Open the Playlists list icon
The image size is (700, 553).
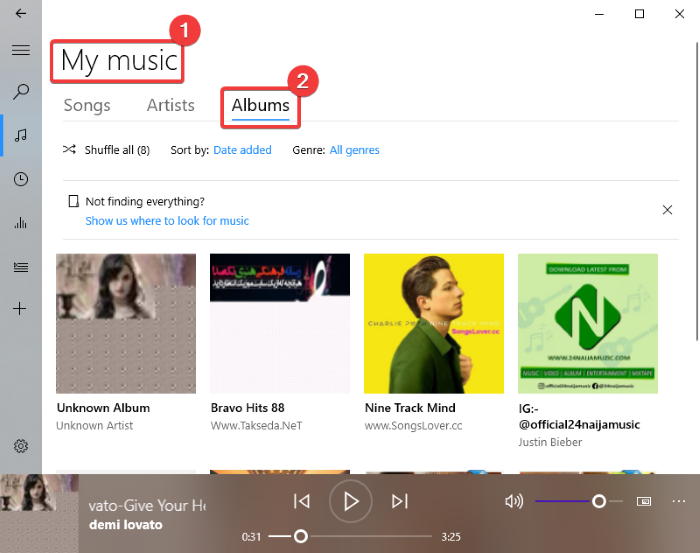click(21, 266)
